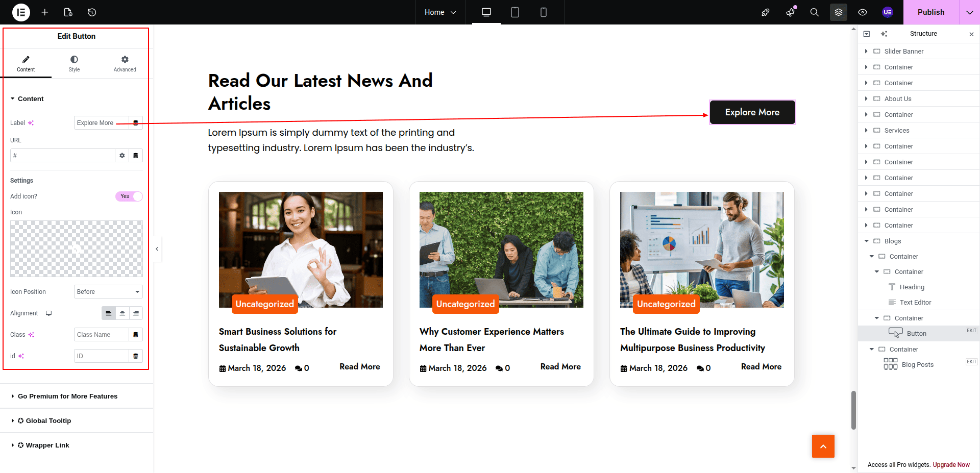Select the Button item in Structure
980x473 pixels.
coord(919,334)
